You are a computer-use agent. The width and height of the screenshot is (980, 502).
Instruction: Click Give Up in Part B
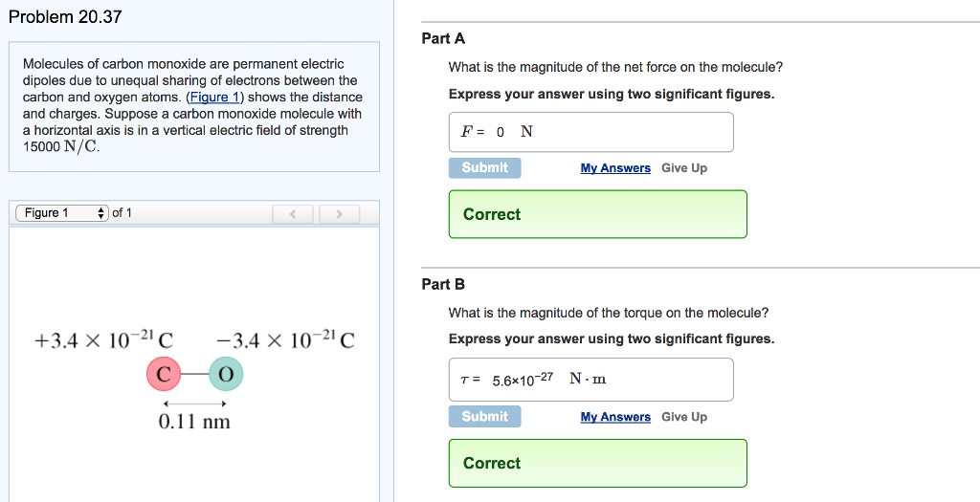pyautogui.click(x=683, y=417)
